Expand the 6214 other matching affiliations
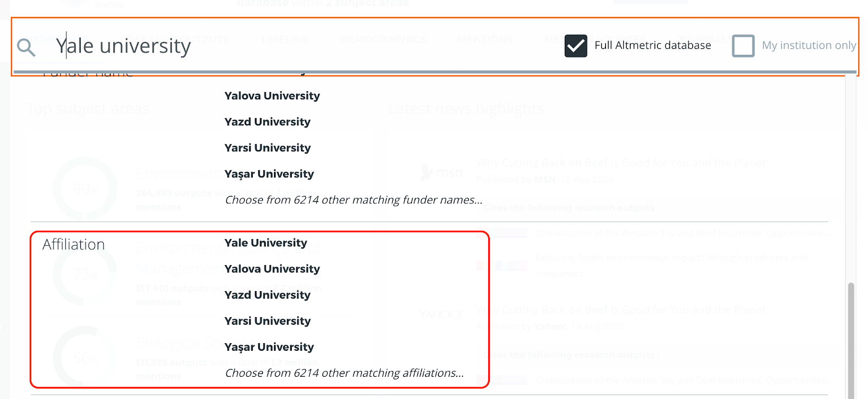Image resolution: width=868 pixels, height=399 pixels. coord(344,373)
